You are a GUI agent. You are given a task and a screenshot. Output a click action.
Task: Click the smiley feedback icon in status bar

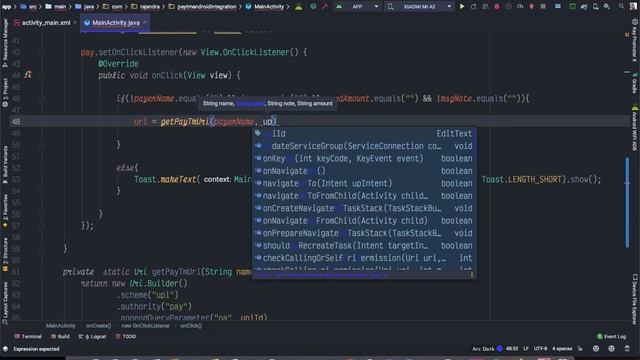tap(596, 349)
